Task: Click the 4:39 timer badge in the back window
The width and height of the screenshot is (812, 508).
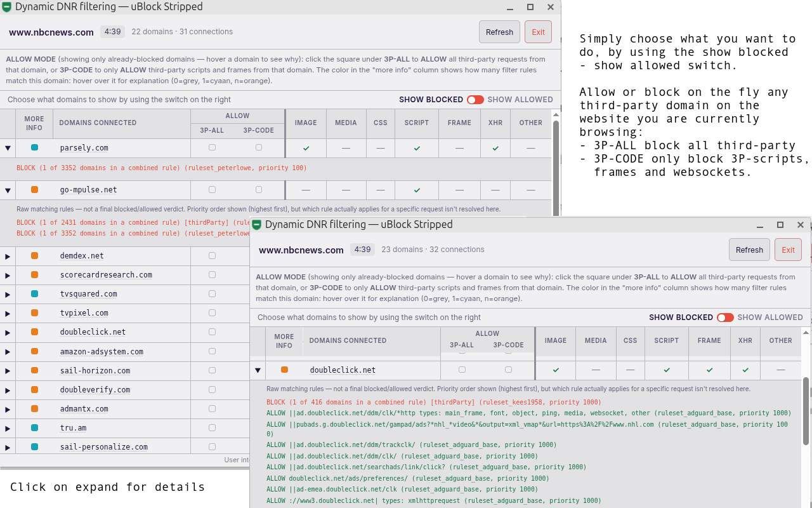Action: [113, 32]
